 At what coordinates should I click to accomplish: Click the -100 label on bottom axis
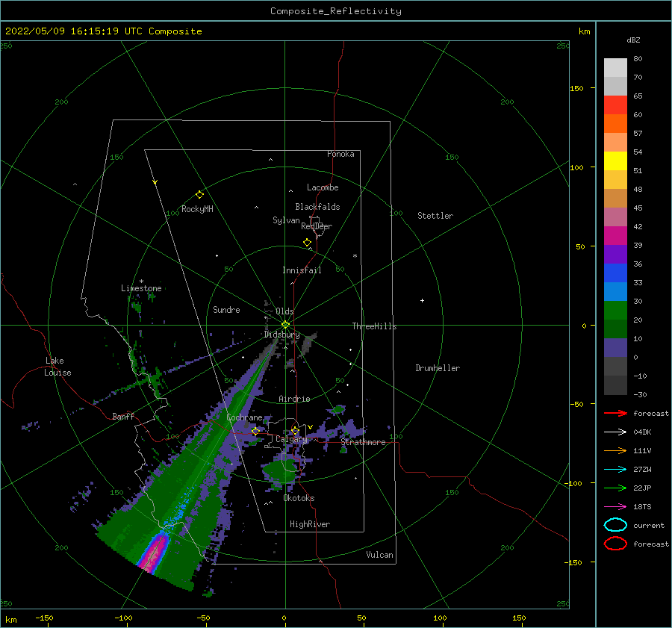pos(123,618)
